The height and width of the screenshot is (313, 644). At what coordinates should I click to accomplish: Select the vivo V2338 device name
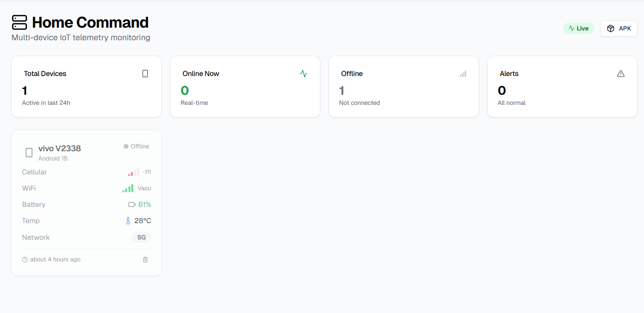pos(59,148)
